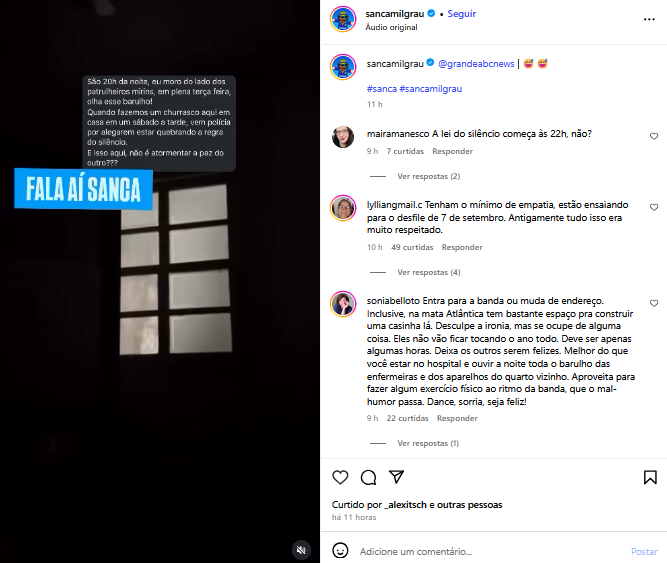Image resolution: width=667 pixels, height=563 pixels.
Task: Open the @grandeabcnews mention
Action: point(476,64)
